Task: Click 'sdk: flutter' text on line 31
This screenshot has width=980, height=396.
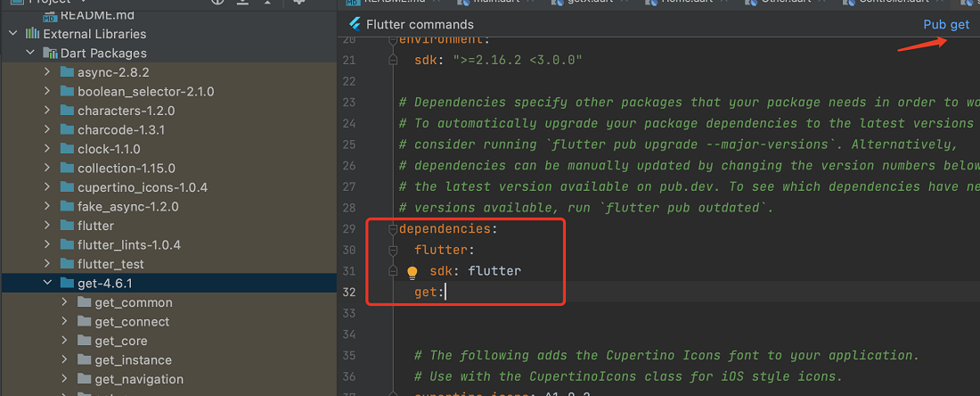Action: [x=475, y=271]
